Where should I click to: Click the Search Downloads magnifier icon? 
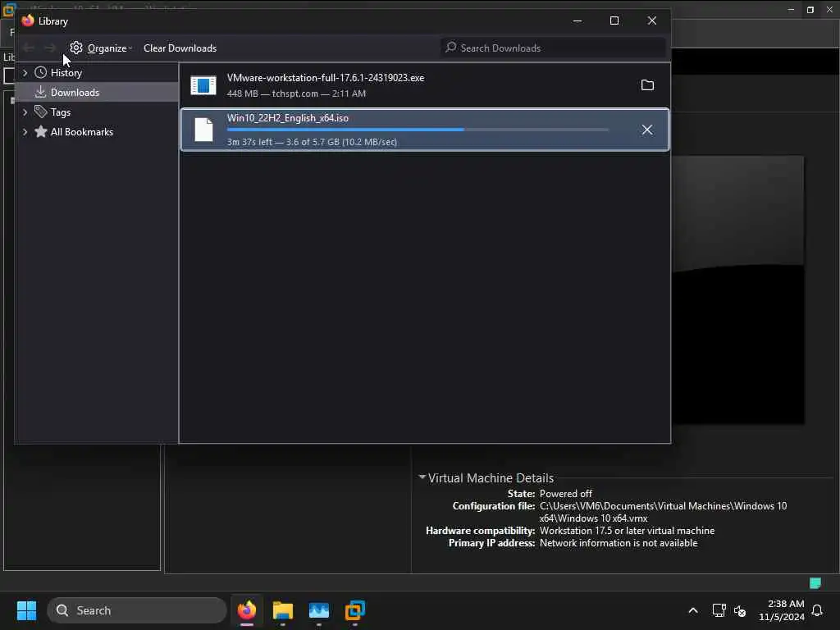click(451, 47)
